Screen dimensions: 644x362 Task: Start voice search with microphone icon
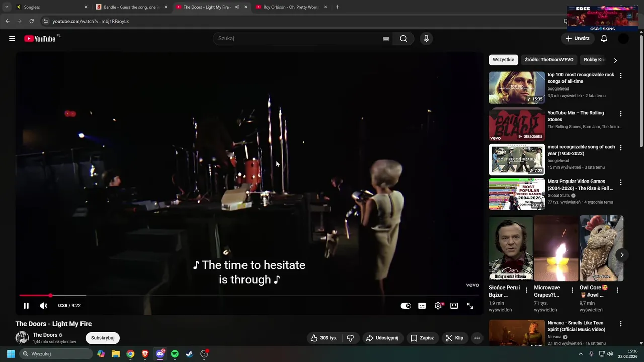426,39
